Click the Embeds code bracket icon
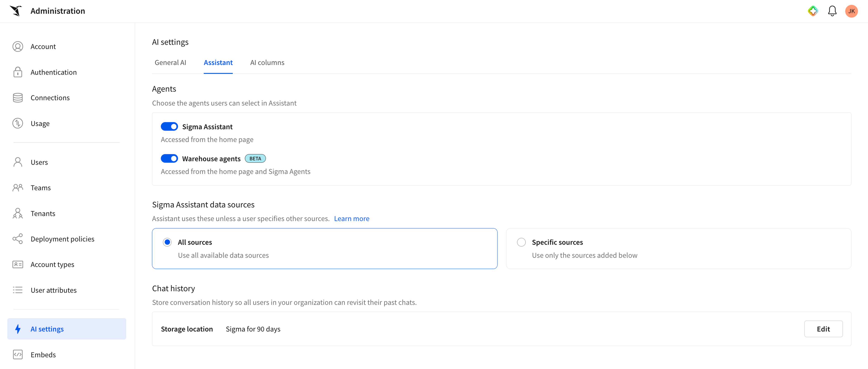The image size is (868, 369). (18, 355)
